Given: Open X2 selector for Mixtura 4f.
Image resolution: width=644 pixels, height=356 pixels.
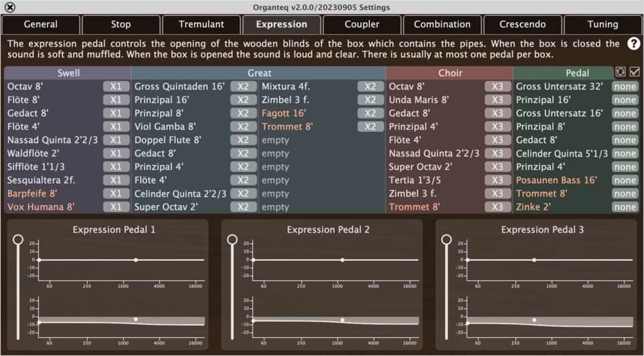Looking at the screenshot, I should [370, 86].
